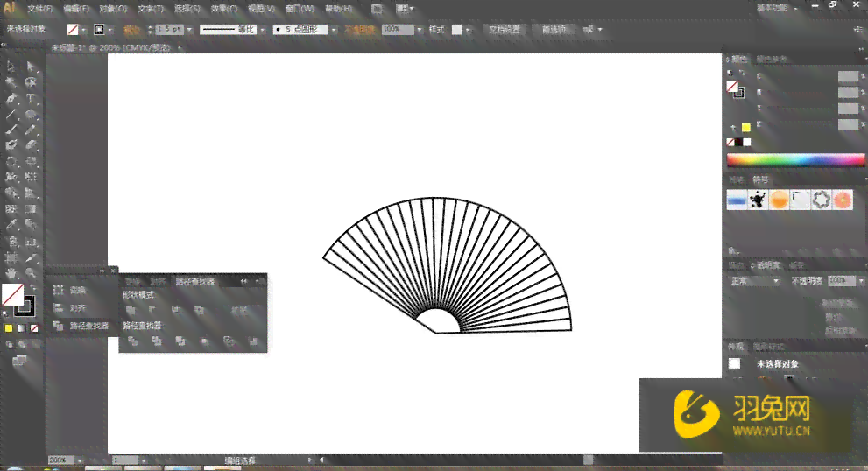Viewport: 868px width, 471px height.
Task: Open the stroke weight dropdown
Action: 190,30
